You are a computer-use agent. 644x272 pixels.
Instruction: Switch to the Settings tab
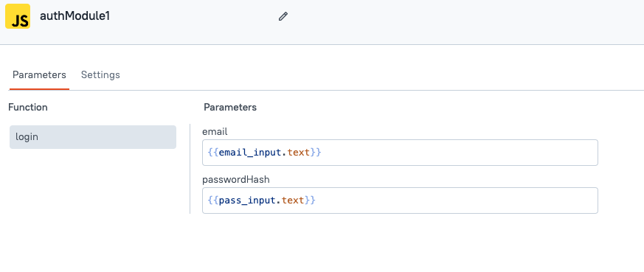[100, 75]
